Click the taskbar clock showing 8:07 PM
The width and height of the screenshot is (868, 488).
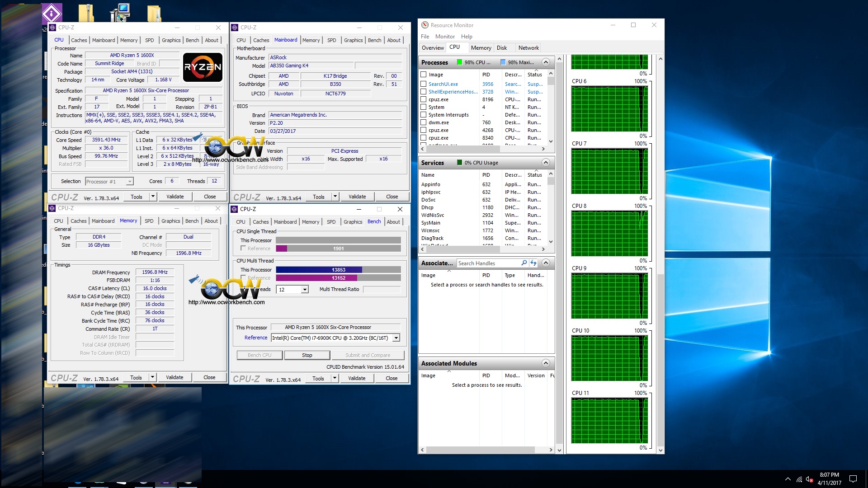click(x=829, y=479)
